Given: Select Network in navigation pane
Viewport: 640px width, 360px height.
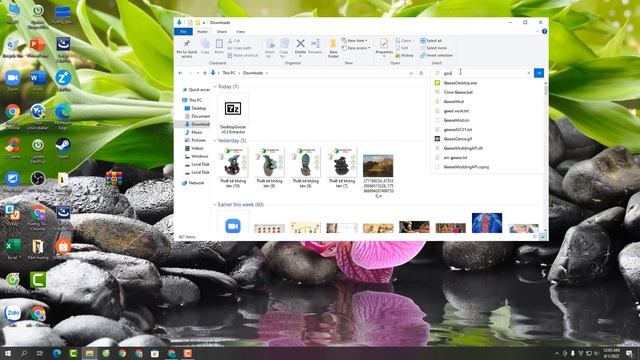Looking at the screenshot, I should [x=196, y=183].
